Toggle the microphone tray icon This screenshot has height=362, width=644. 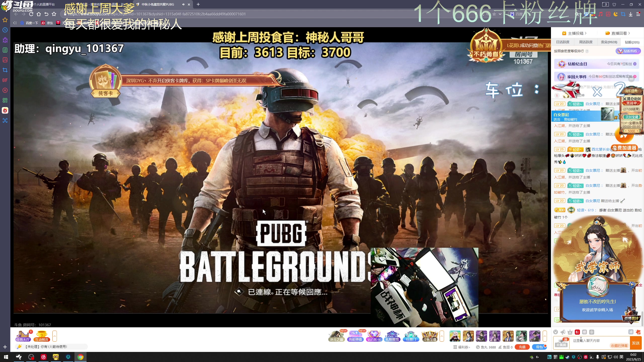597,357
